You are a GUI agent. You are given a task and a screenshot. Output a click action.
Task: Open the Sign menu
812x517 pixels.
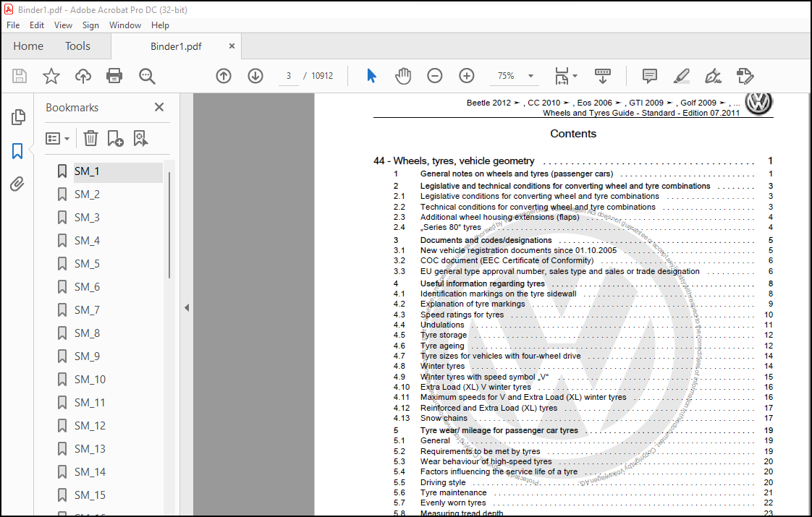[90, 25]
